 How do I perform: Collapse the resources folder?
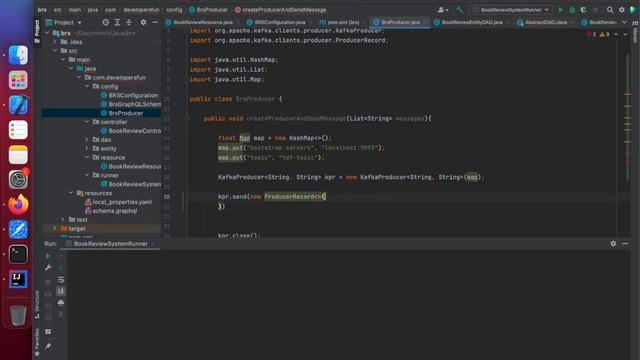coord(71,193)
